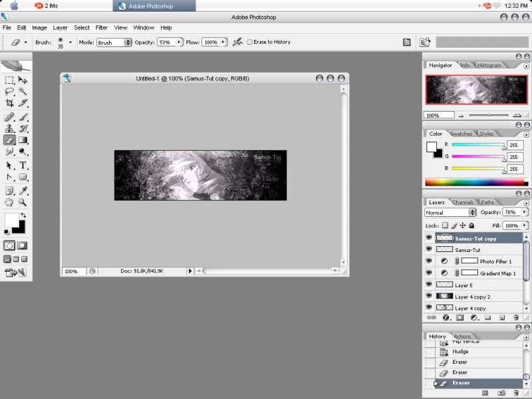
Task: Open the Doc status bar arrow menu
Action: [190, 271]
